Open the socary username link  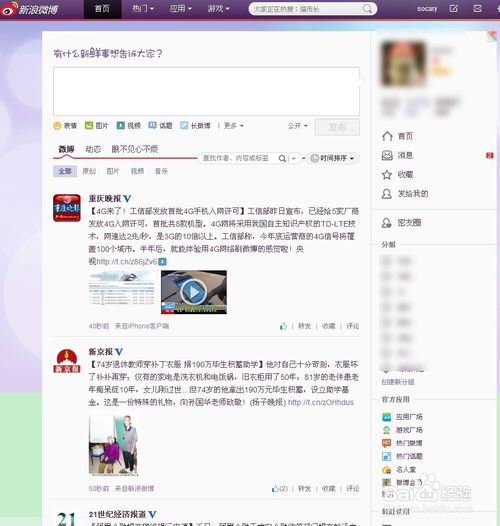[x=427, y=9]
